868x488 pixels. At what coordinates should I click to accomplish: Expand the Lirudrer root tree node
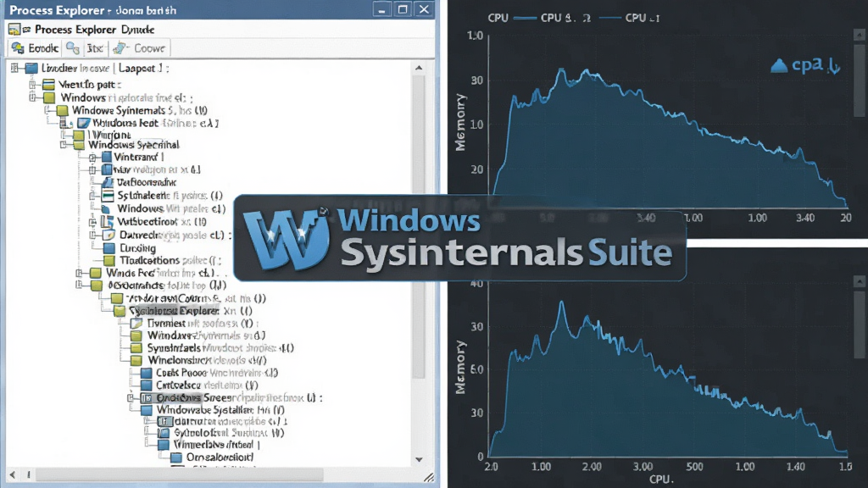coord(15,68)
